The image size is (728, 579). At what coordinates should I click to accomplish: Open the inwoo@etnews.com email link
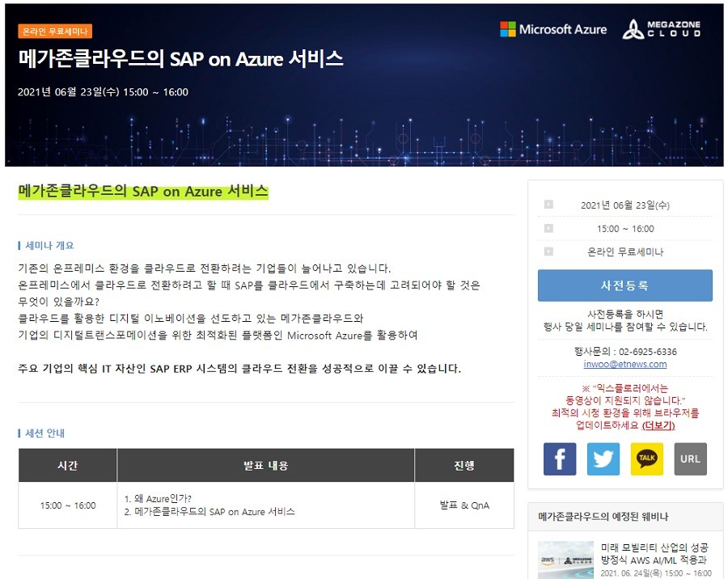625,364
